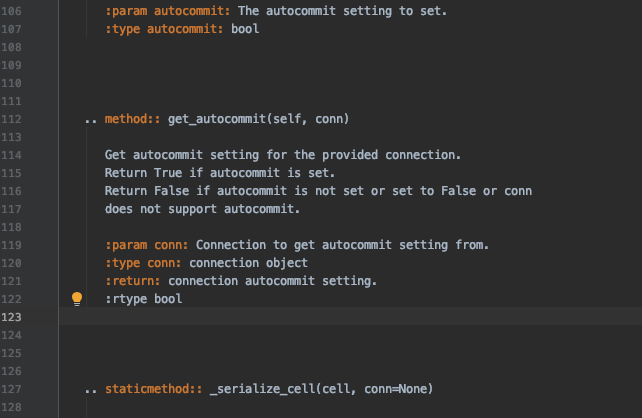Click ':param autocommit:' on line 106

coord(167,11)
